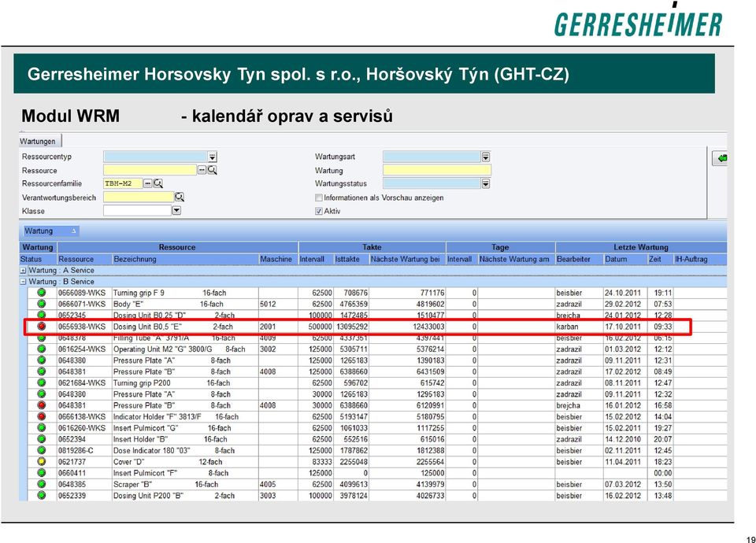Click the yellow Wartung input field
The image size is (756, 543).
(x=437, y=170)
